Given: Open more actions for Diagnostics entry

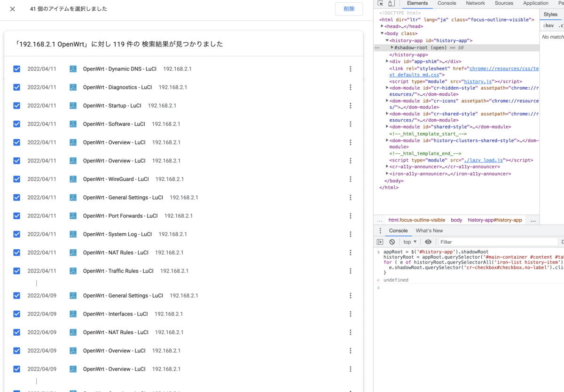Looking at the screenshot, I should click(351, 87).
